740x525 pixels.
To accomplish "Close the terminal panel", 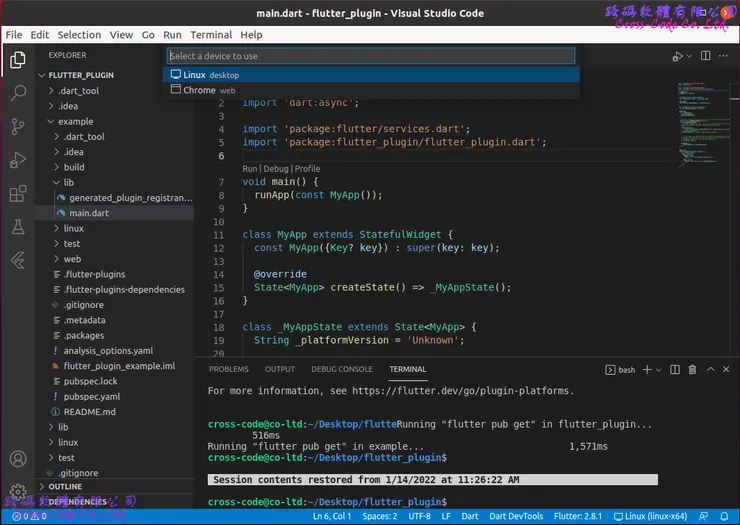I will pos(725,369).
